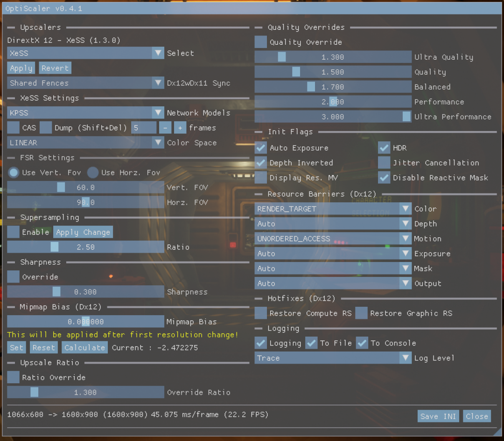Toggle the Restore Compute RS checkbox
Viewport: 504px width, 441px height.
pos(261,313)
